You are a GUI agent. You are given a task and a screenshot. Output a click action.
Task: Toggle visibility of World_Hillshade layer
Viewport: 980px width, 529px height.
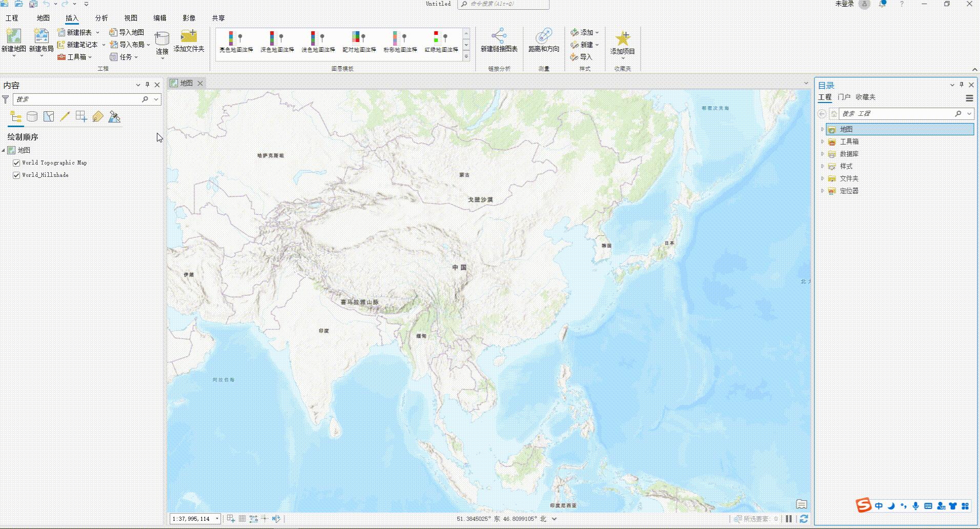pyautogui.click(x=17, y=174)
